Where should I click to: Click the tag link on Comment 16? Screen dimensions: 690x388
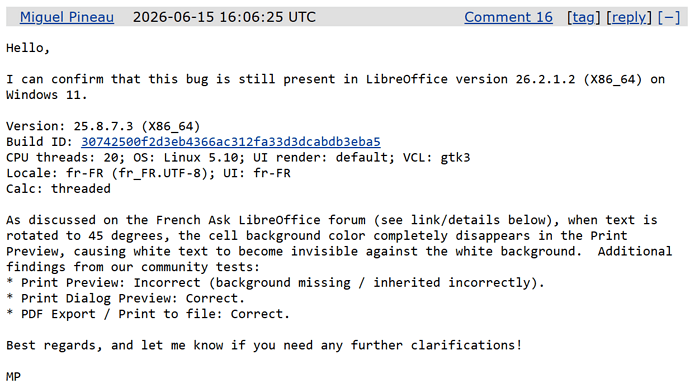click(x=584, y=17)
